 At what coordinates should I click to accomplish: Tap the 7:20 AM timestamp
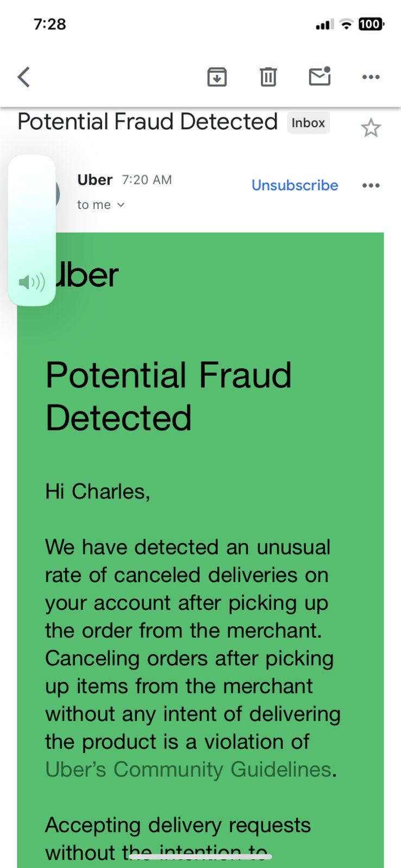[x=147, y=180]
